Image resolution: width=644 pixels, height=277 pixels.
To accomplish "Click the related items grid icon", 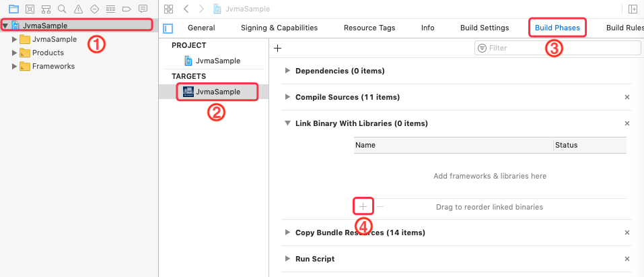I will [x=168, y=9].
